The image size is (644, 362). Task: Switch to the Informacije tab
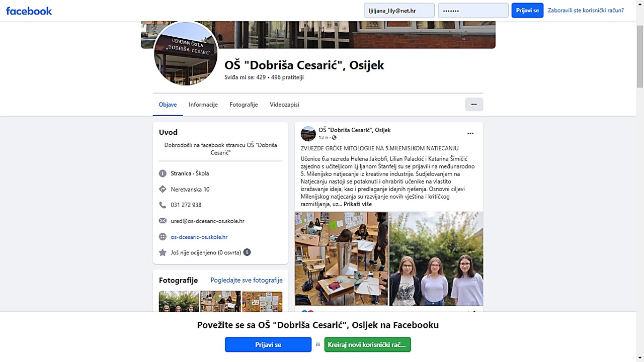(203, 105)
